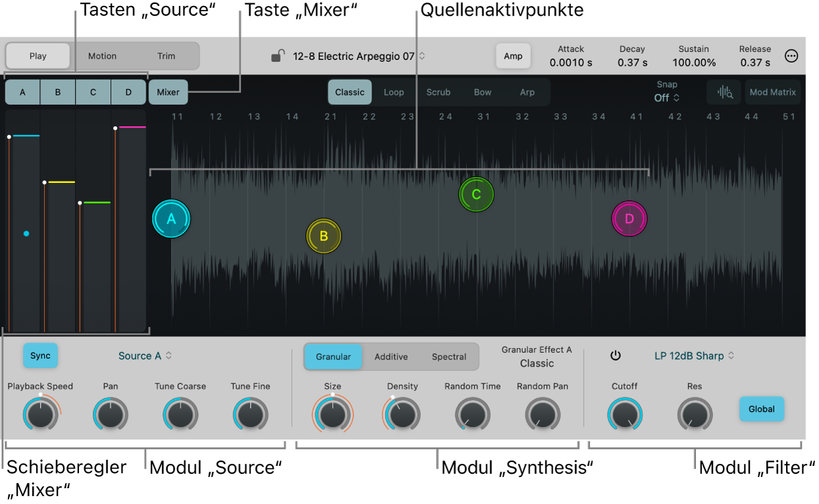Image resolution: width=819 pixels, height=504 pixels.
Task: Open the Snap Off pop-up menu
Action: click(666, 98)
